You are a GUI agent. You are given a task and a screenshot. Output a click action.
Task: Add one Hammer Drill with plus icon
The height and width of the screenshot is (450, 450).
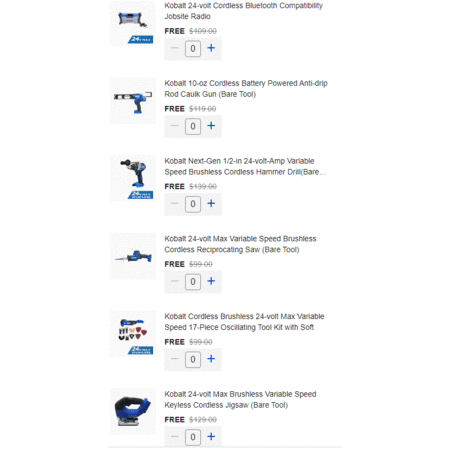coord(211,203)
